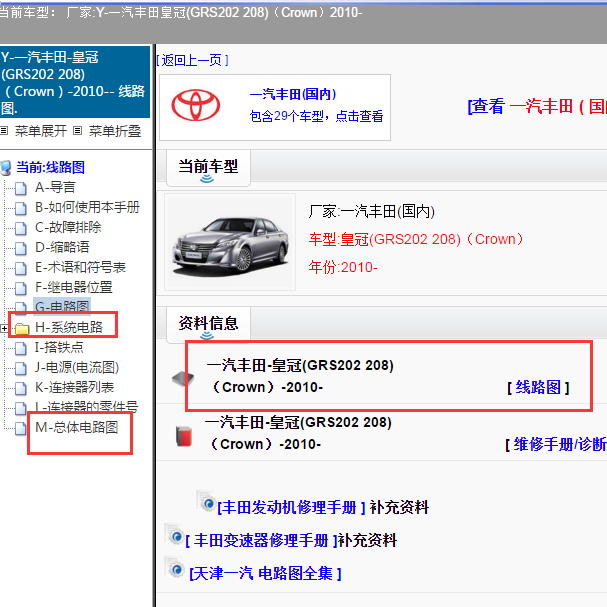The height and width of the screenshot is (607, 607).
Task: Click the page icon beside D-缩略语
Action: [x=21, y=248]
